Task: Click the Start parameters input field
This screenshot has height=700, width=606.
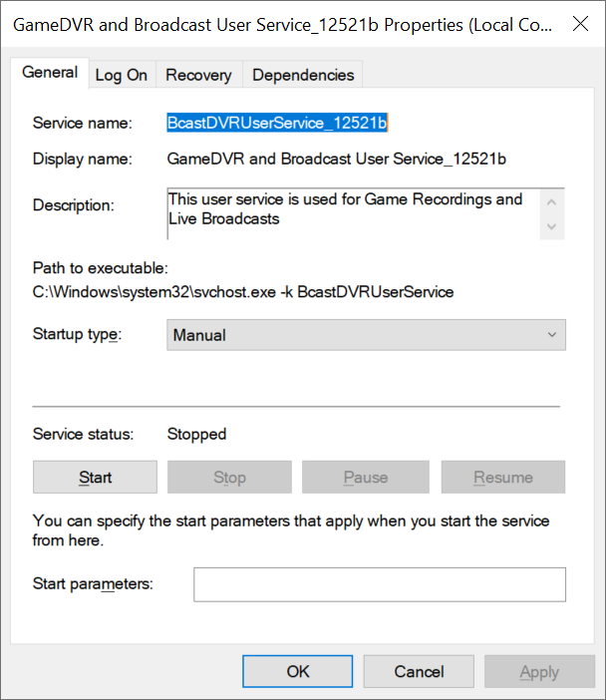Action: pyautogui.click(x=380, y=584)
